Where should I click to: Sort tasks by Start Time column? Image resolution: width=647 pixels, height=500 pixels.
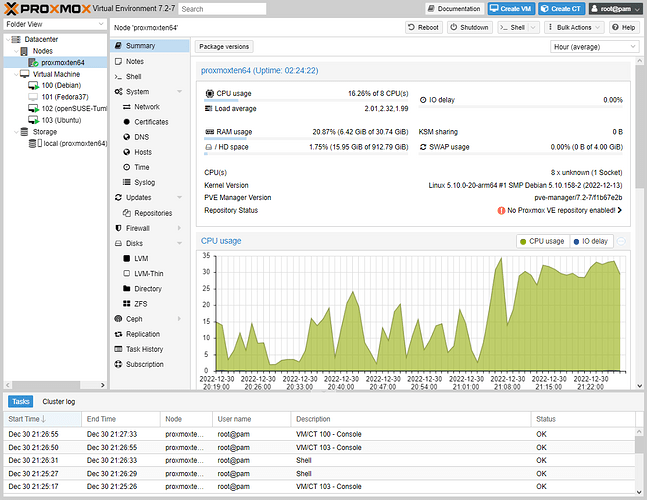point(42,419)
